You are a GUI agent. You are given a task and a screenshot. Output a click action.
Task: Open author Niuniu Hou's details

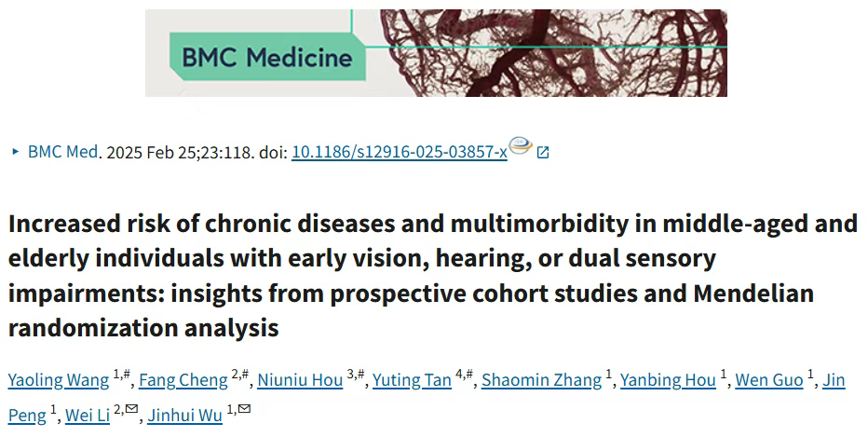click(300, 380)
